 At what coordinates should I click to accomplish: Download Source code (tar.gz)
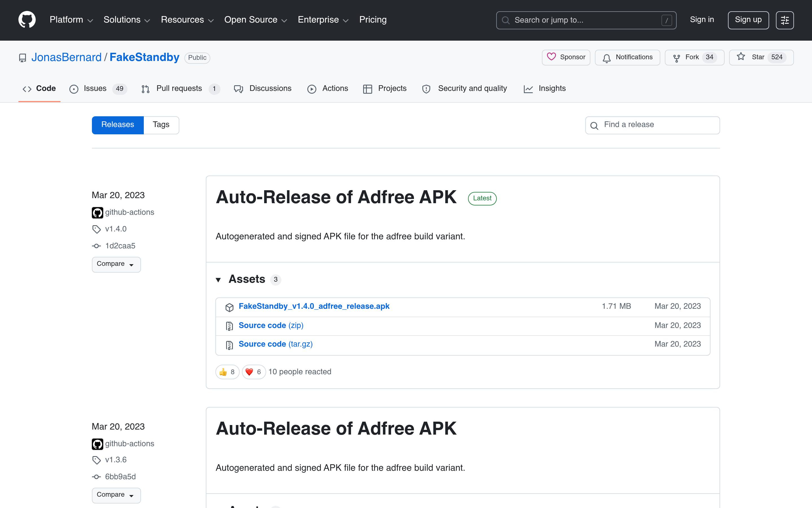(275, 344)
